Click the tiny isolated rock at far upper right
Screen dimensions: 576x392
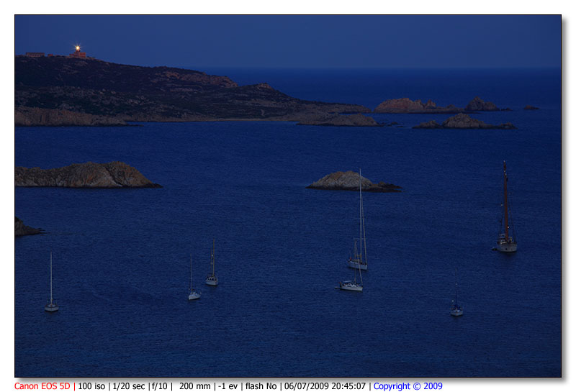[x=531, y=108]
